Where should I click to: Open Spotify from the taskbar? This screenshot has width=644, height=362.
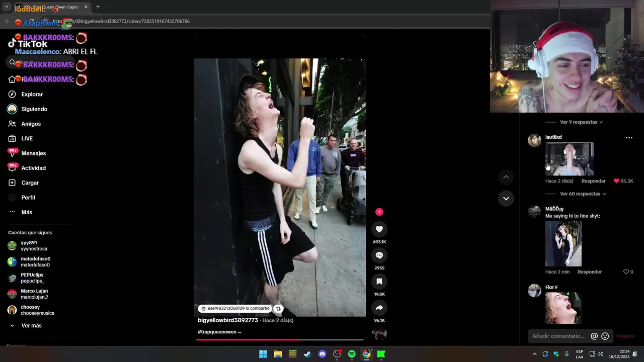pyautogui.click(x=352, y=354)
